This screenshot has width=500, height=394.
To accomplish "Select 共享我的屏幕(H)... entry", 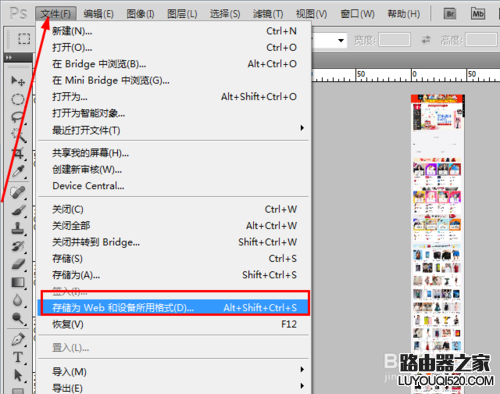I will click(174, 153).
